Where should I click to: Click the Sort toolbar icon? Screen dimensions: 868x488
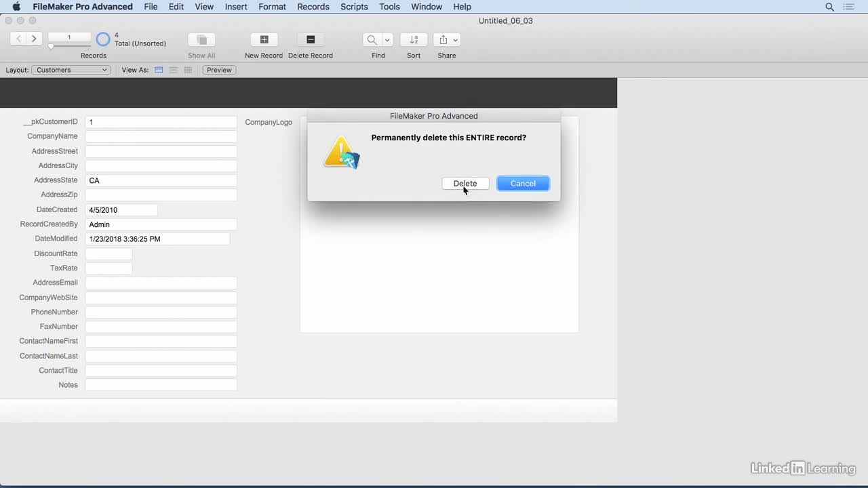coord(414,40)
